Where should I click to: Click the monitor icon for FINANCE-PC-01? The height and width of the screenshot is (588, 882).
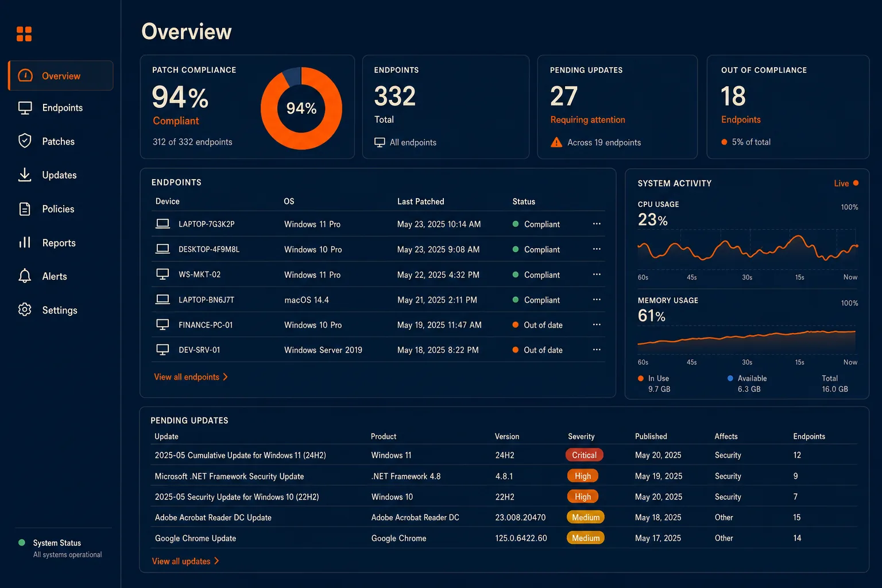tap(163, 325)
